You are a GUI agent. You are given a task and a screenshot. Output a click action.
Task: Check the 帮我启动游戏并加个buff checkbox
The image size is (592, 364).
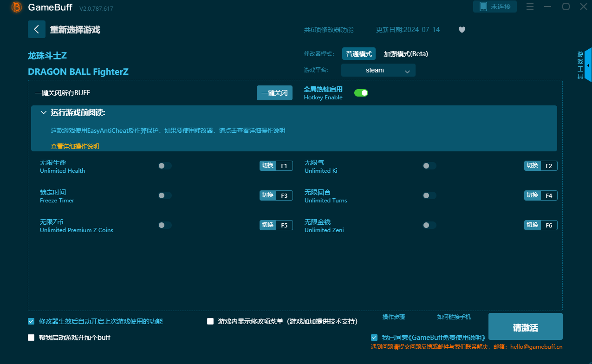pos(31,337)
